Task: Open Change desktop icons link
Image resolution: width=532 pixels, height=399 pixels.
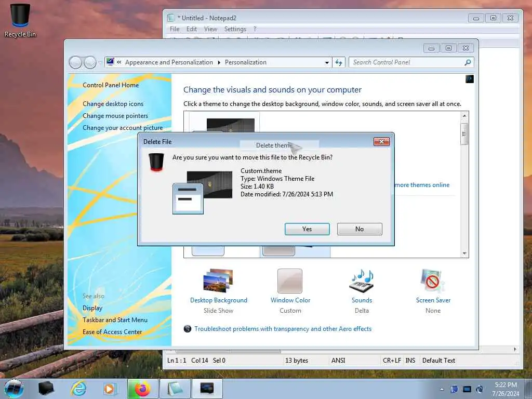Action: (x=113, y=104)
